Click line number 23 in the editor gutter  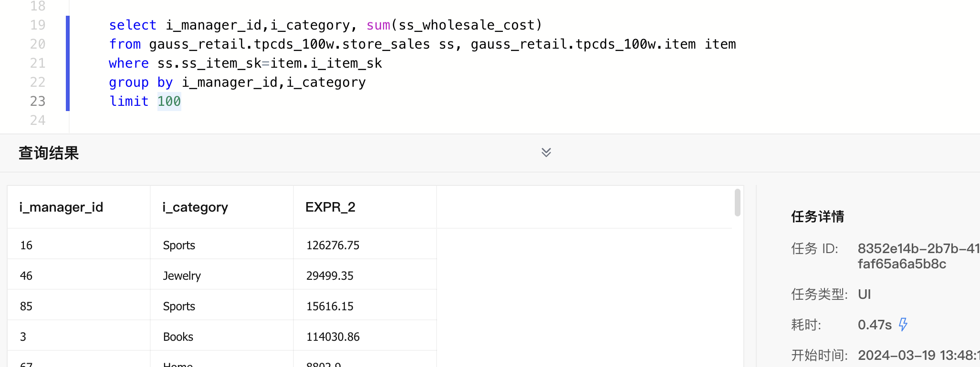tap(38, 102)
